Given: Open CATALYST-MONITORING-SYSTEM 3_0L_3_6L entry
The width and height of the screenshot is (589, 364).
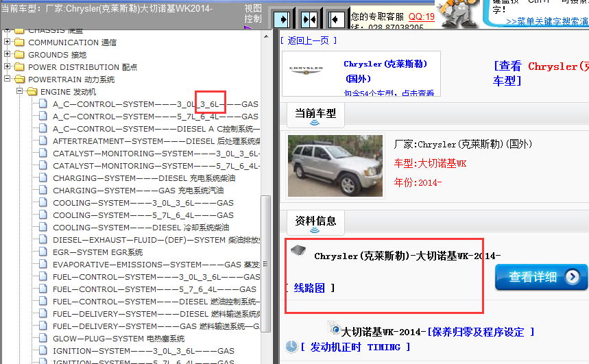Looking at the screenshot, I should click(x=156, y=154).
